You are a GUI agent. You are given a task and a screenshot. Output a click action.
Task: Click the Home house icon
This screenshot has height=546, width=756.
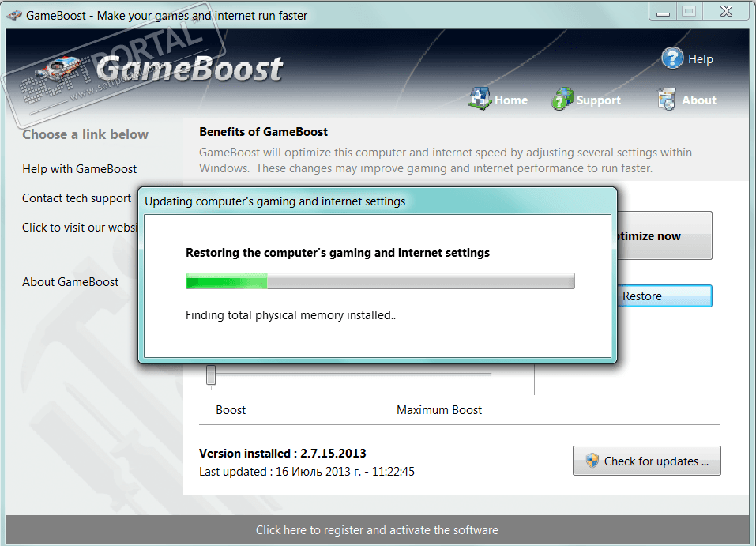480,99
